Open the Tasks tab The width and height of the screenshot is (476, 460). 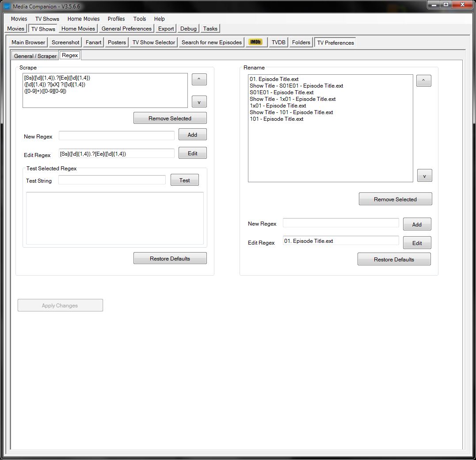[210, 29]
